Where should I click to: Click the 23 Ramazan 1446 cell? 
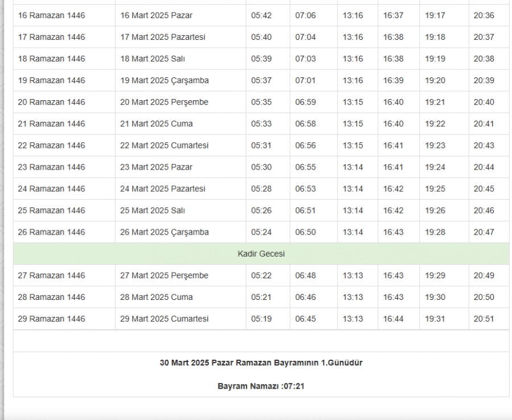(x=52, y=167)
